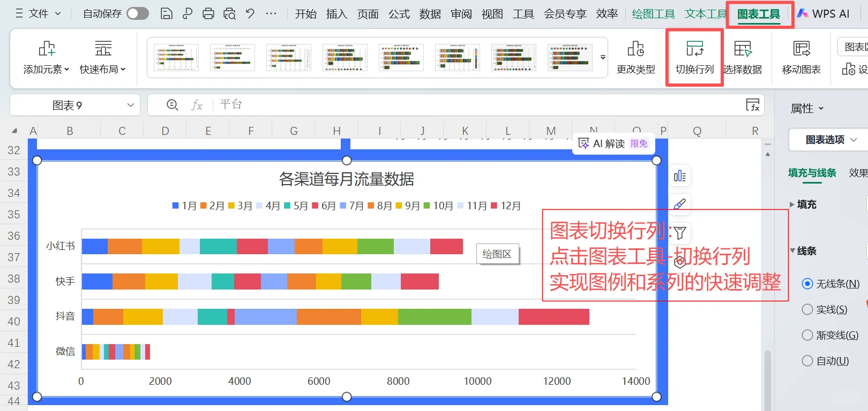Screen dimensions: 868x411
Task: Click 切换行列 to swap rows and columns
Action: (x=695, y=58)
